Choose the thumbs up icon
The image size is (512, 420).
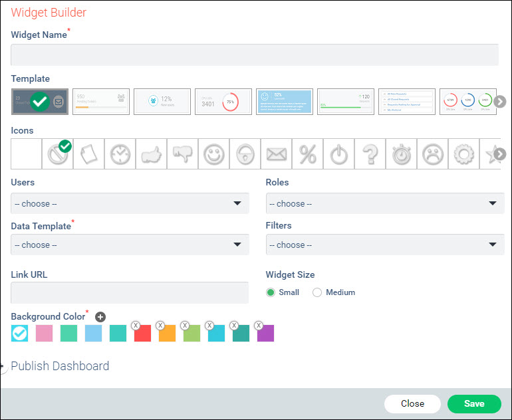pos(152,154)
